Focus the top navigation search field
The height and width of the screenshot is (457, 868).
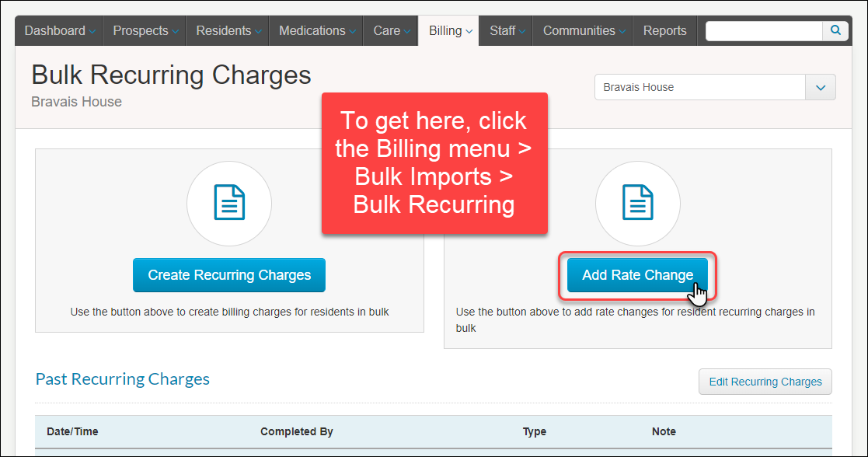764,31
